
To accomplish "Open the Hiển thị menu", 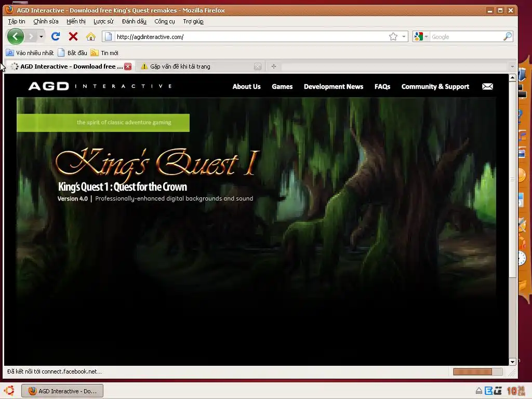I will tap(76, 21).
